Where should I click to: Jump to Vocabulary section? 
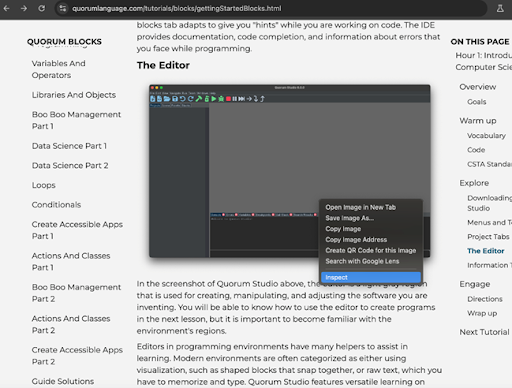point(486,136)
